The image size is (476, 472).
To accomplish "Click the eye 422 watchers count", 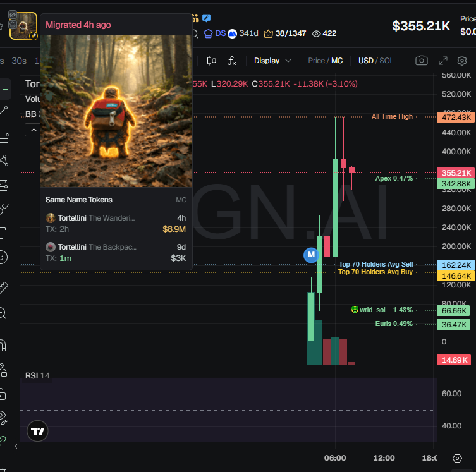I will click(x=324, y=33).
